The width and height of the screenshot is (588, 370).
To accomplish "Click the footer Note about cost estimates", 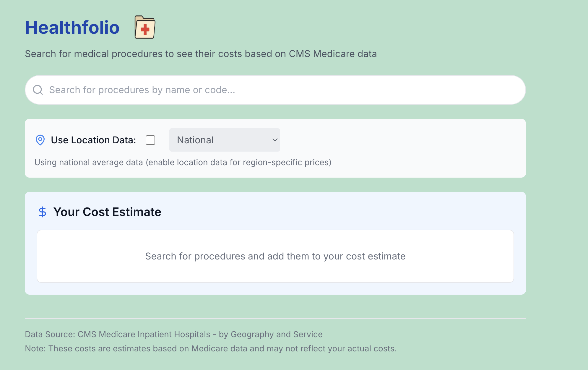I will [210, 348].
